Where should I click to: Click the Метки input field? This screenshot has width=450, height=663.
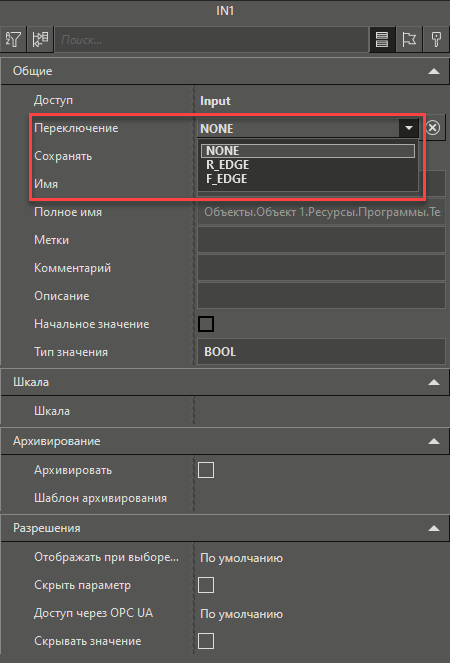321,240
